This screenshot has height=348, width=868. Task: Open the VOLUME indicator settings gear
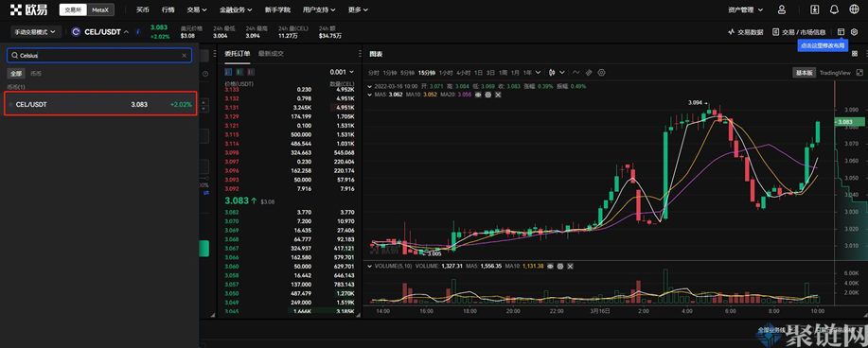pos(560,266)
